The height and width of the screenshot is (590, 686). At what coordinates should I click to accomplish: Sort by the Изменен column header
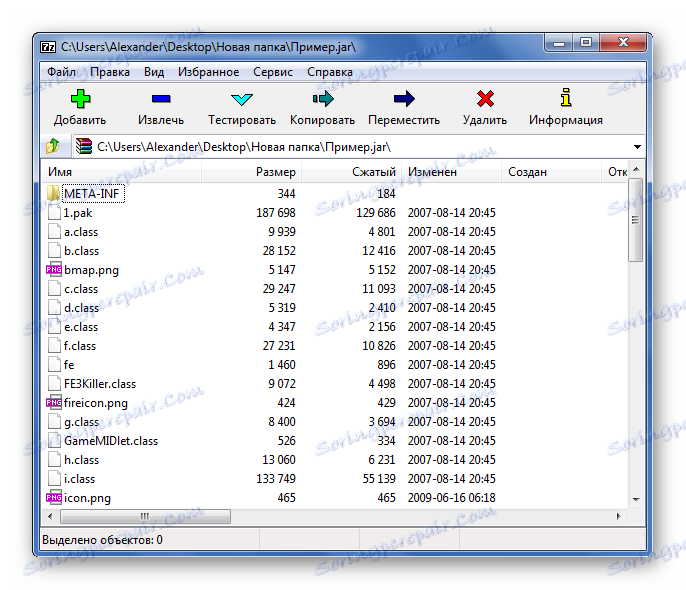[x=452, y=172]
